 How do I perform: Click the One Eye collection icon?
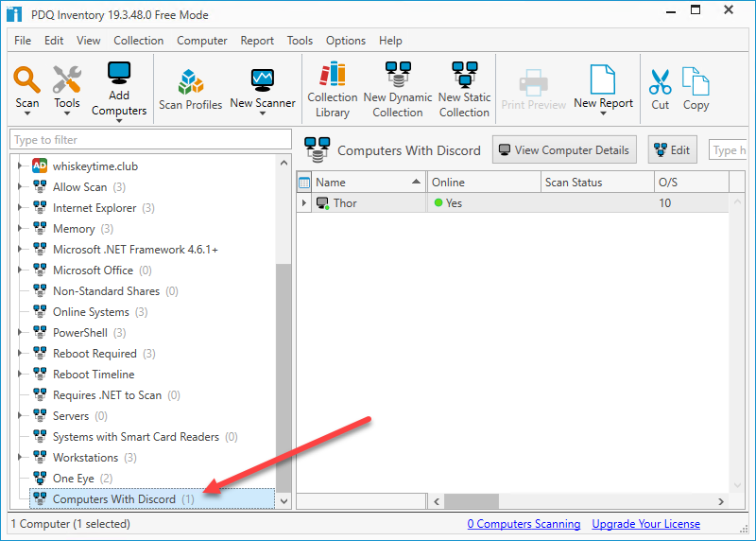(x=40, y=478)
